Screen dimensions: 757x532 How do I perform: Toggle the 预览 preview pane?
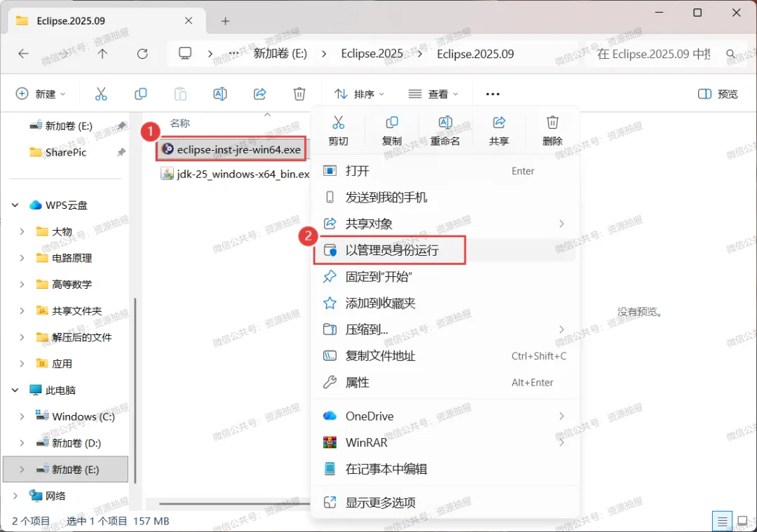[718, 94]
